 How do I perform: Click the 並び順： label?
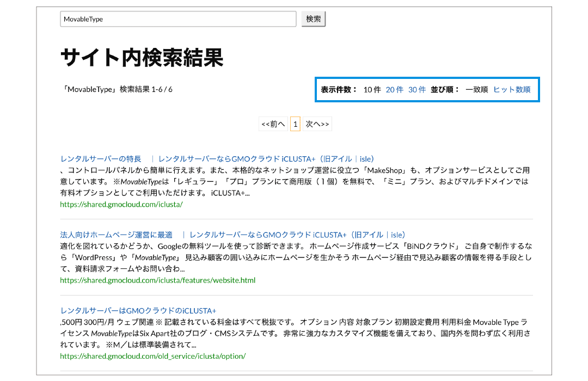point(445,90)
